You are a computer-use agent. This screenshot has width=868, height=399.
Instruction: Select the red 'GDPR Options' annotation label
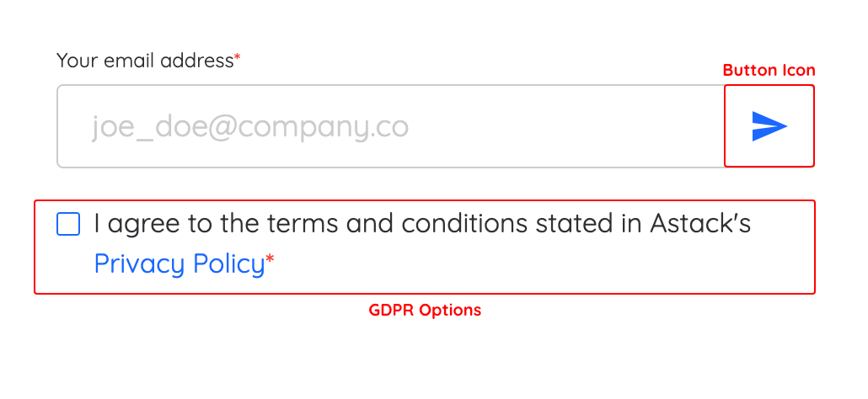point(425,310)
